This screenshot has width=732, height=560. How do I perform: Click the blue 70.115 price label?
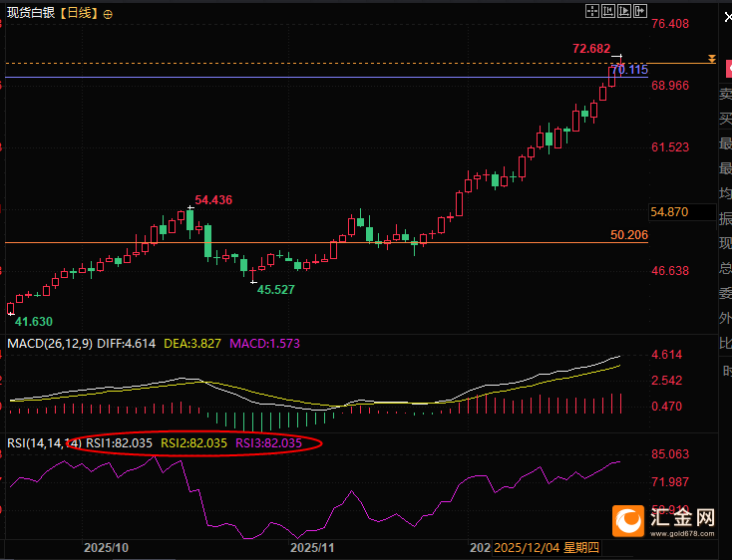[x=629, y=70]
